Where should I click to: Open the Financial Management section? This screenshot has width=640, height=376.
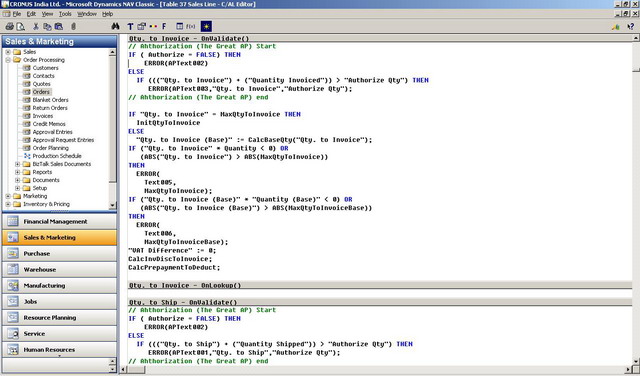point(59,221)
